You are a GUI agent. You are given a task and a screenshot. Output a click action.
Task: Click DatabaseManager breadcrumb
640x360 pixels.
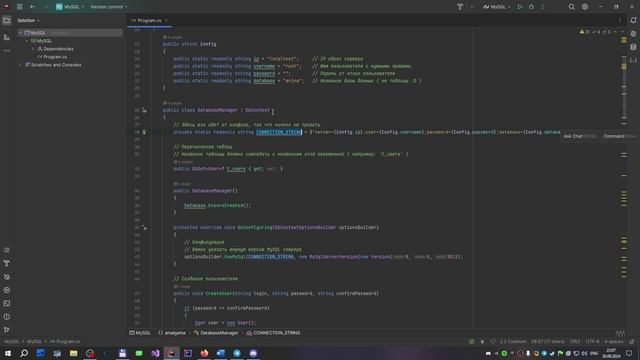point(216,333)
